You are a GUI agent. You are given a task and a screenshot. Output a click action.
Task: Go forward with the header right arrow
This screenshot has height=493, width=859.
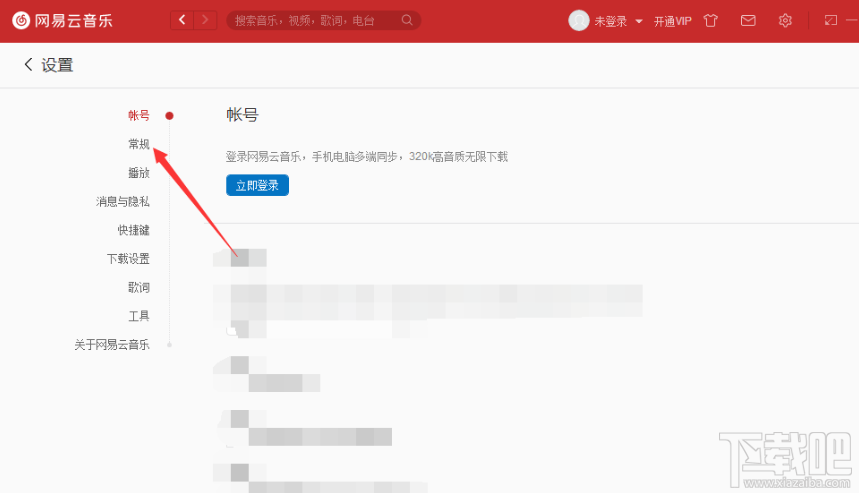pos(205,20)
